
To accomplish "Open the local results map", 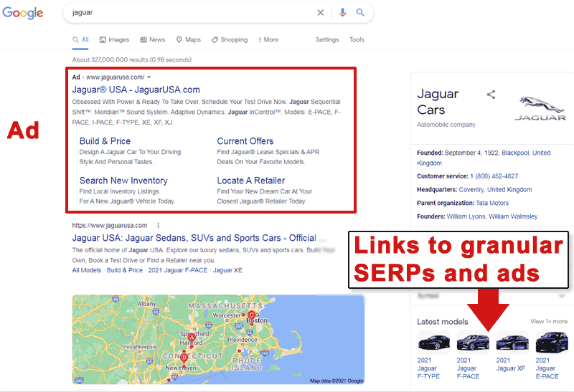I will [x=218, y=340].
